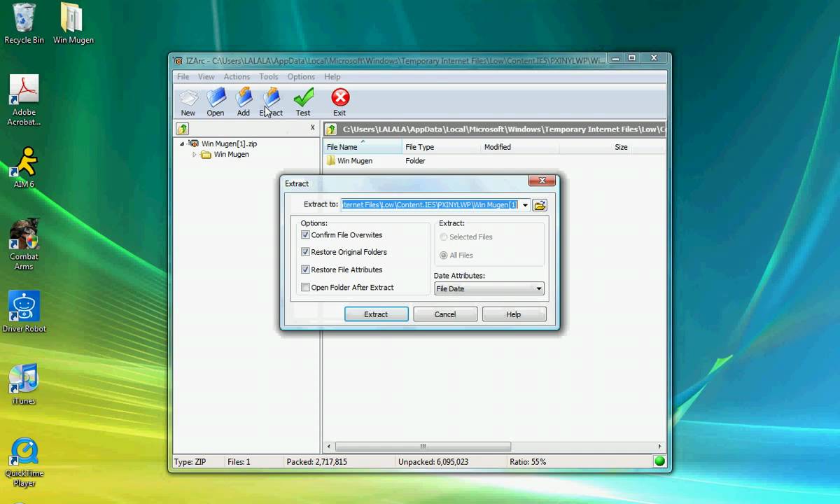Uncheck Restore Original Folders

(305, 252)
